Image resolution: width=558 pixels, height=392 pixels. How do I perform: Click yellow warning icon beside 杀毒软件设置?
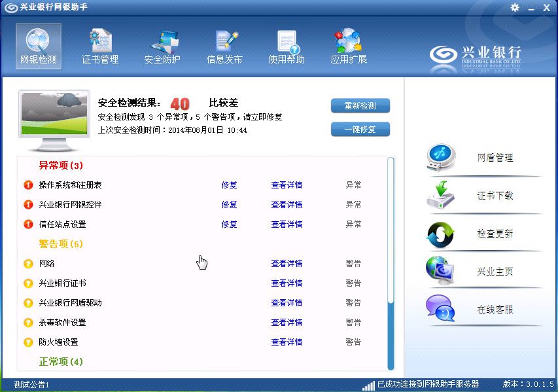tap(28, 322)
